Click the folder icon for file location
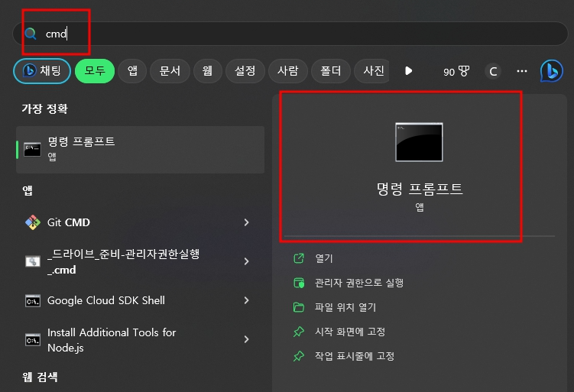Screen dimensions: 574x392 click(299, 307)
